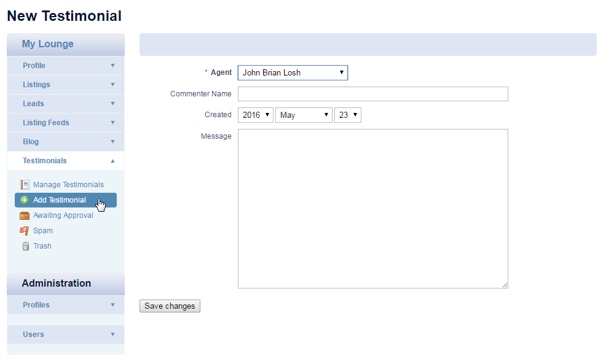Click the Trash can icon

tap(25, 246)
